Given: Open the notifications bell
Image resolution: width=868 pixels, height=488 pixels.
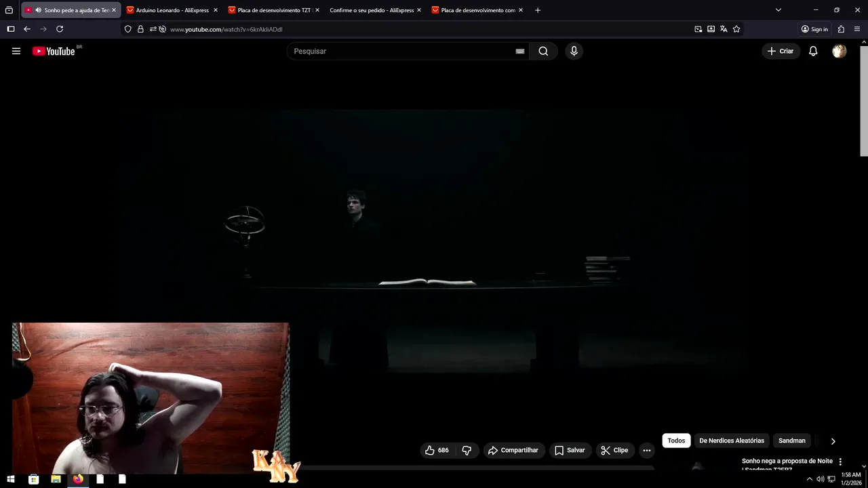Looking at the screenshot, I should click(x=813, y=51).
